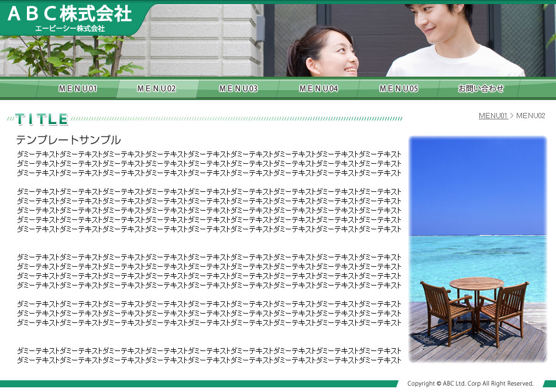Open MENU04 from the navigation bar
This screenshot has height=392, width=556.
coord(318,88)
